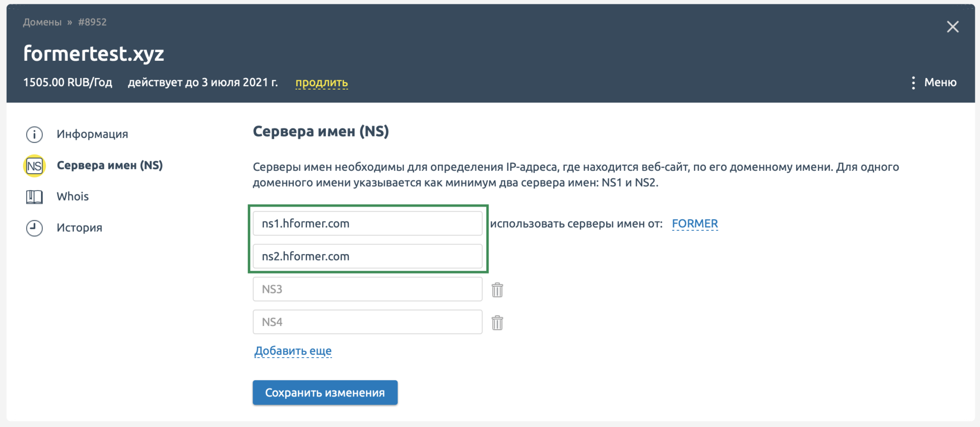Click the empty NS3 input field
Viewport: 980px width, 427px height.
click(367, 289)
